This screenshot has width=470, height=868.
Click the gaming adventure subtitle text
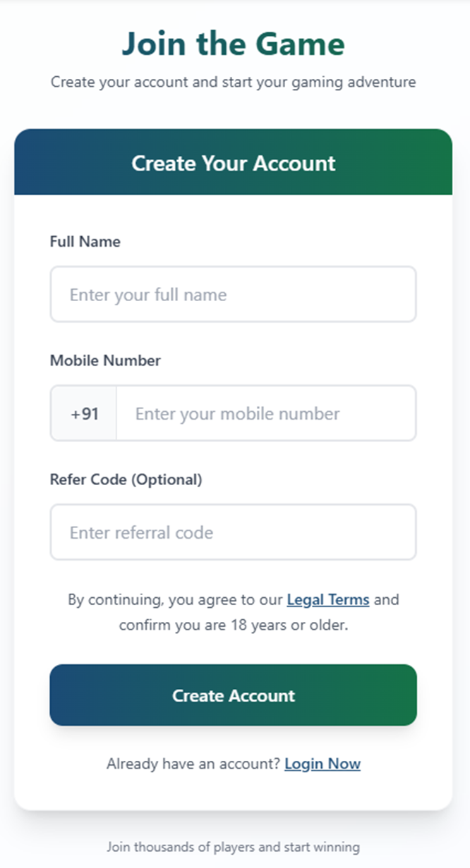tap(233, 82)
